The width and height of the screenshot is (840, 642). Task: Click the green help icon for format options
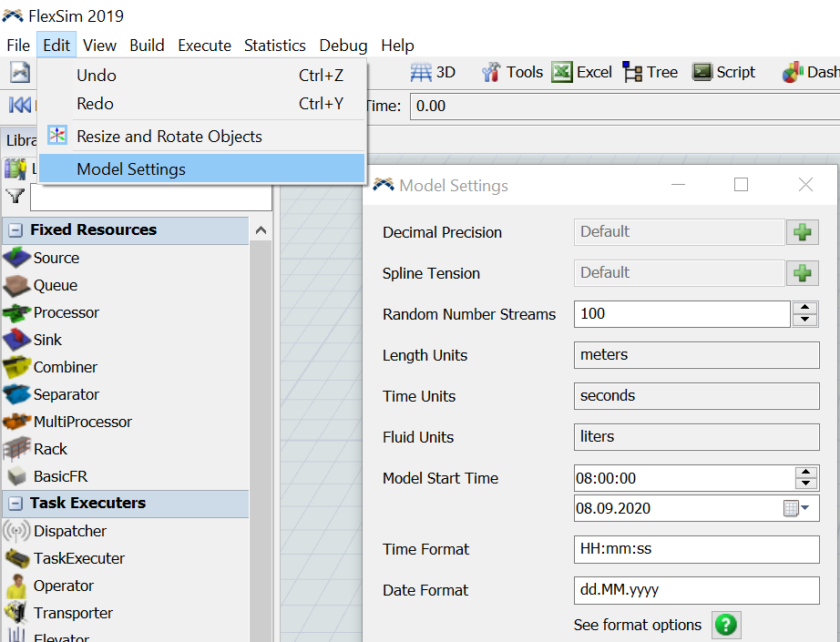726,625
